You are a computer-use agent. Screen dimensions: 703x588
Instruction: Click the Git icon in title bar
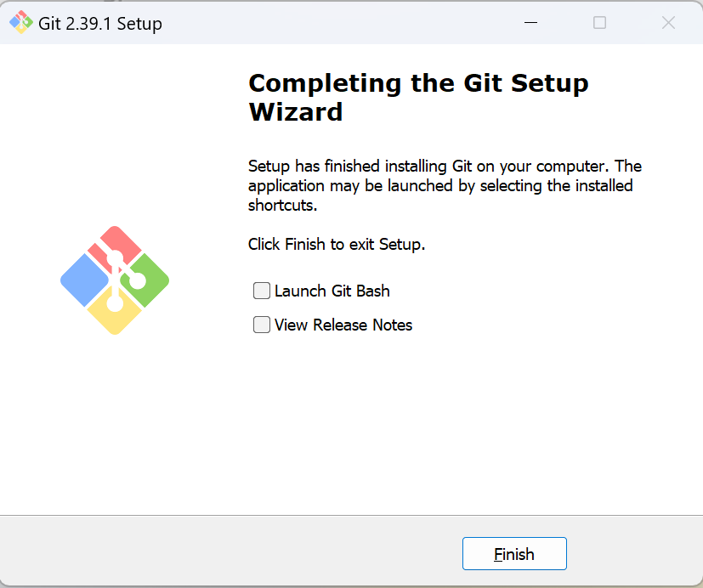tap(20, 23)
